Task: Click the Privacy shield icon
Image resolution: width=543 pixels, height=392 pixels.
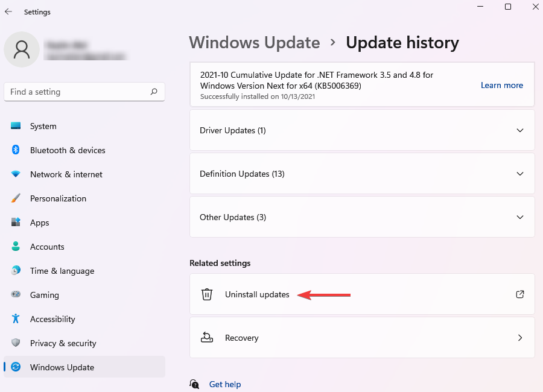Action: 16,343
